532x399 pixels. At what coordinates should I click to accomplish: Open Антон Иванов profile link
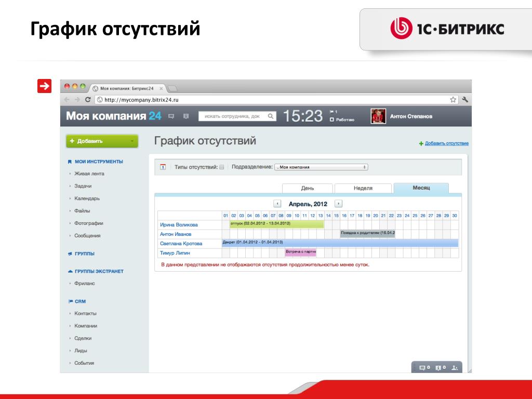click(x=176, y=234)
